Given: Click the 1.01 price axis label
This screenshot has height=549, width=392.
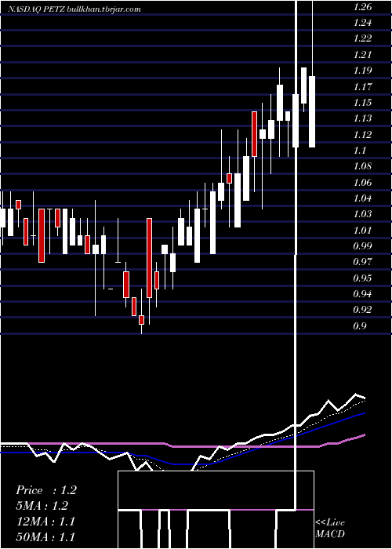Looking at the screenshot, I should (x=362, y=230).
